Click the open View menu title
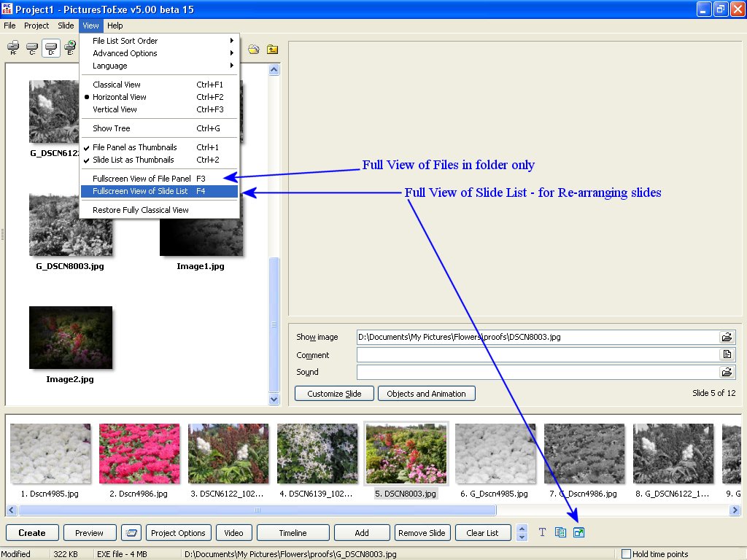The height and width of the screenshot is (560, 747). click(x=90, y=26)
